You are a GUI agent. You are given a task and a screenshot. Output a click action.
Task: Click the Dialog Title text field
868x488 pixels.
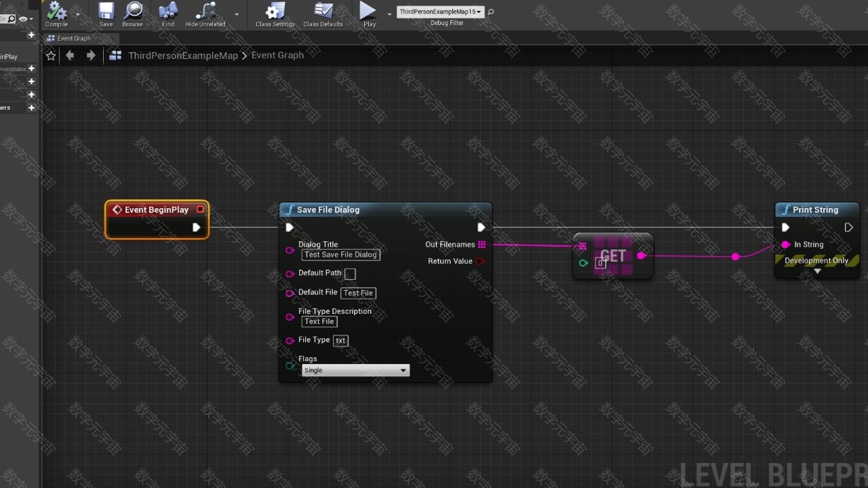pyautogui.click(x=340, y=255)
